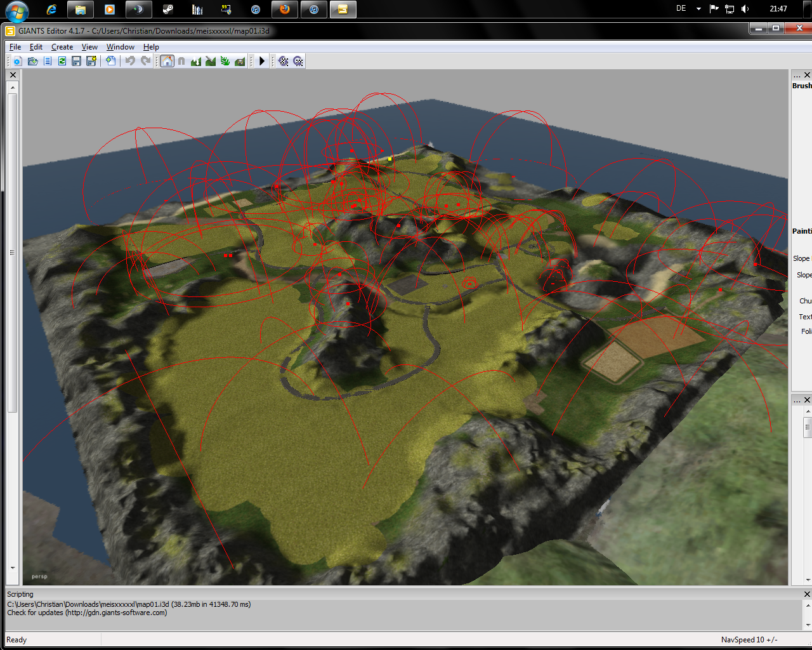Click the document list toolbar icon
The height and width of the screenshot is (650, 812).
click(x=48, y=61)
